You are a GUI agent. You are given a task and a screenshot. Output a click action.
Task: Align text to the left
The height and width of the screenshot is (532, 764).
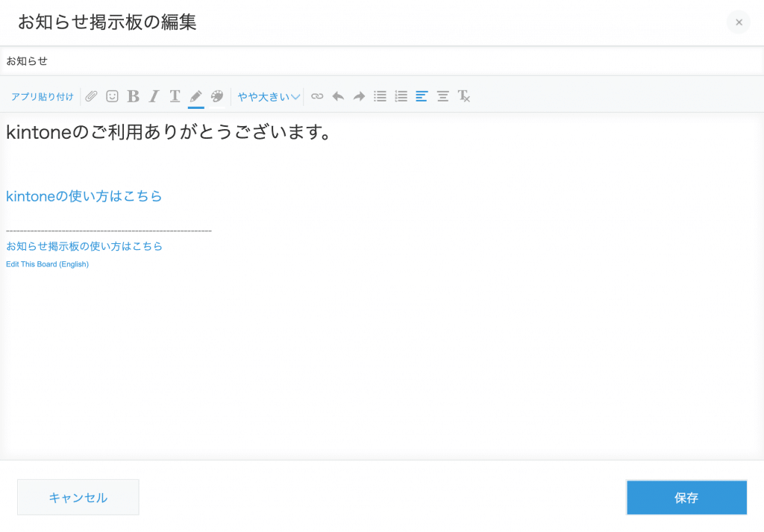tap(422, 96)
